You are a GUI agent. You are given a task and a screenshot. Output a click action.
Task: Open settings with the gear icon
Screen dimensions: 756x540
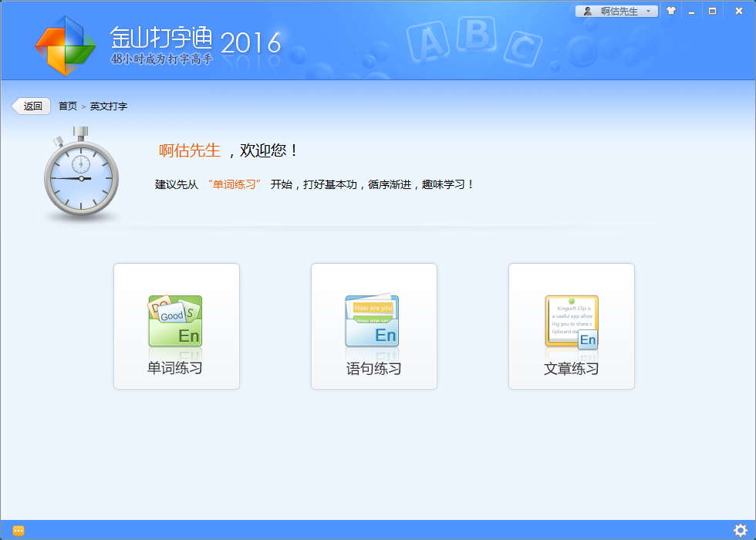click(741, 530)
